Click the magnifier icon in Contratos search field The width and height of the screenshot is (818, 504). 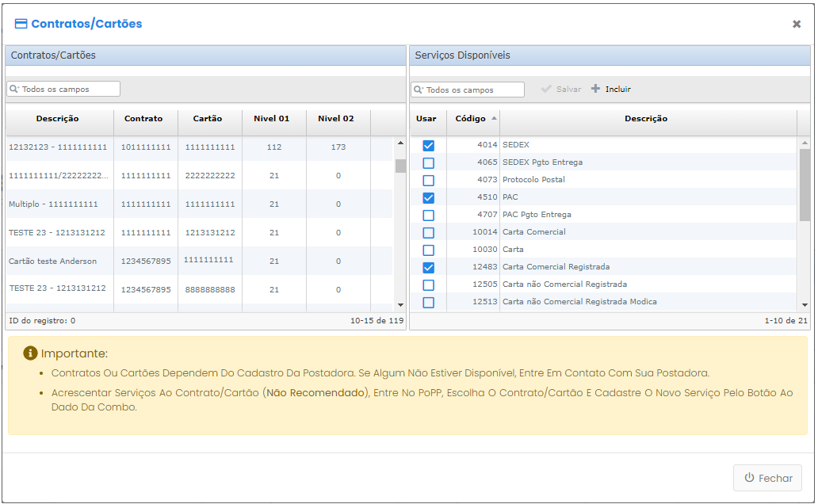(14, 90)
